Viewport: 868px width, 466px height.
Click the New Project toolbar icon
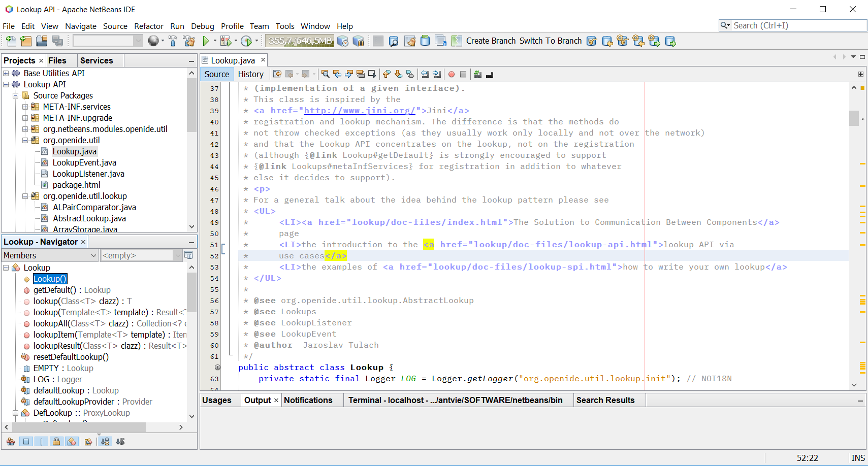pos(26,41)
